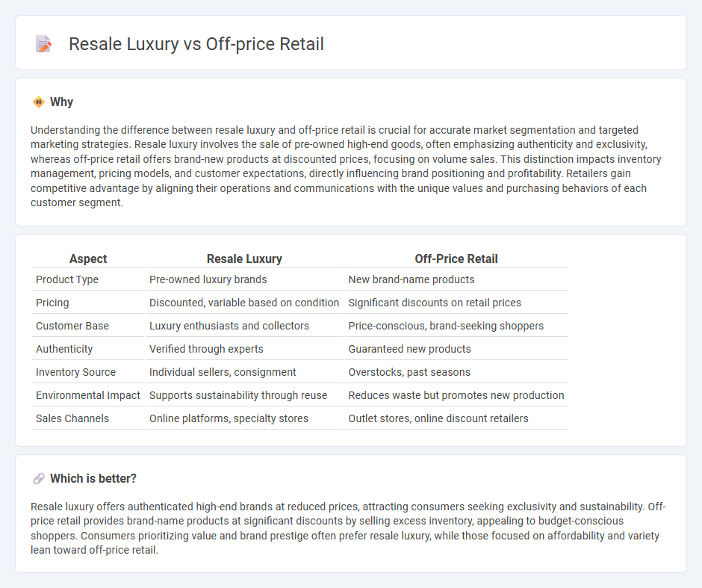The height and width of the screenshot is (588, 702).
Task: Click the Sales Channels row label
Action: pos(72,418)
